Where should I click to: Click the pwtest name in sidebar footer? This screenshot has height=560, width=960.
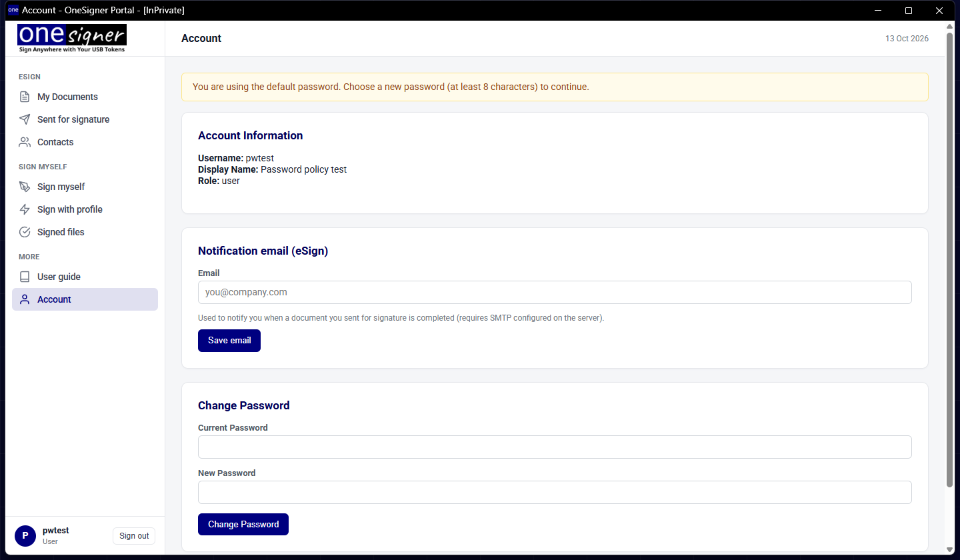tap(56, 531)
